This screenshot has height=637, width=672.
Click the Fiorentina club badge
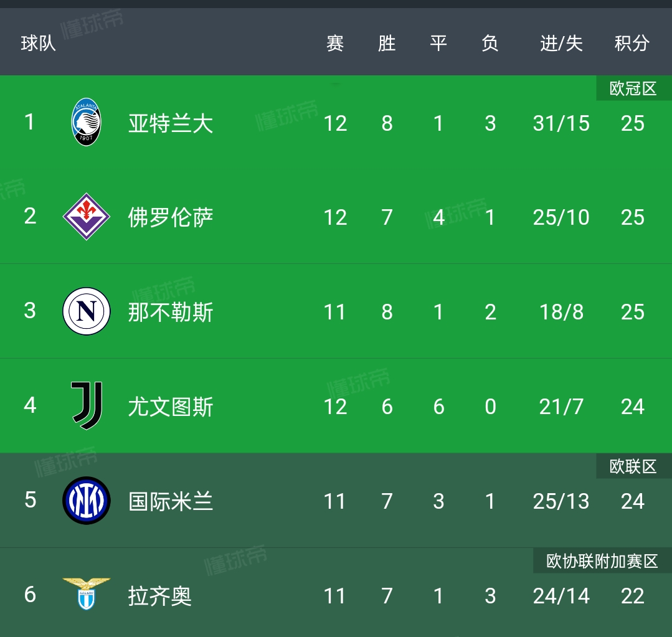(x=87, y=217)
